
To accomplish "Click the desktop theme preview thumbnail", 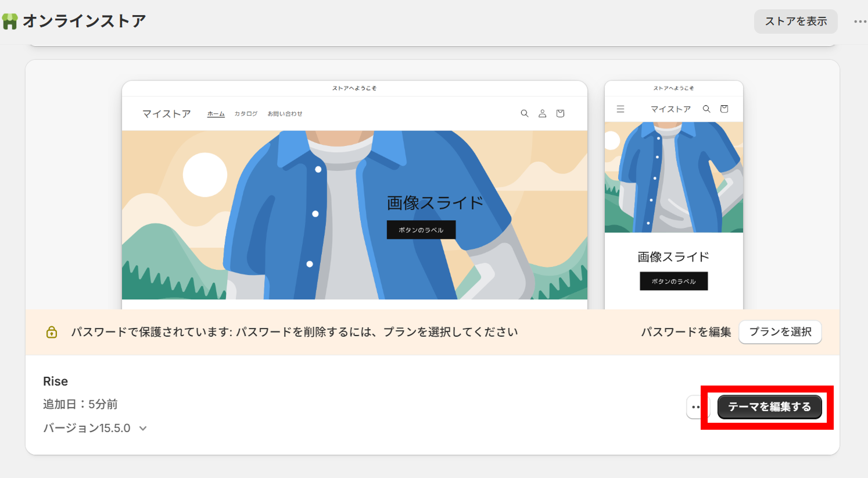I will coord(354,195).
